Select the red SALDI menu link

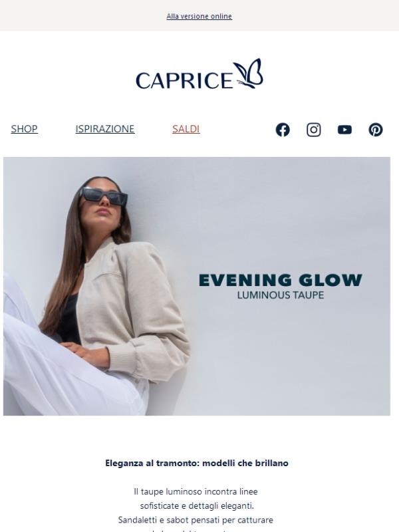pyautogui.click(x=186, y=129)
